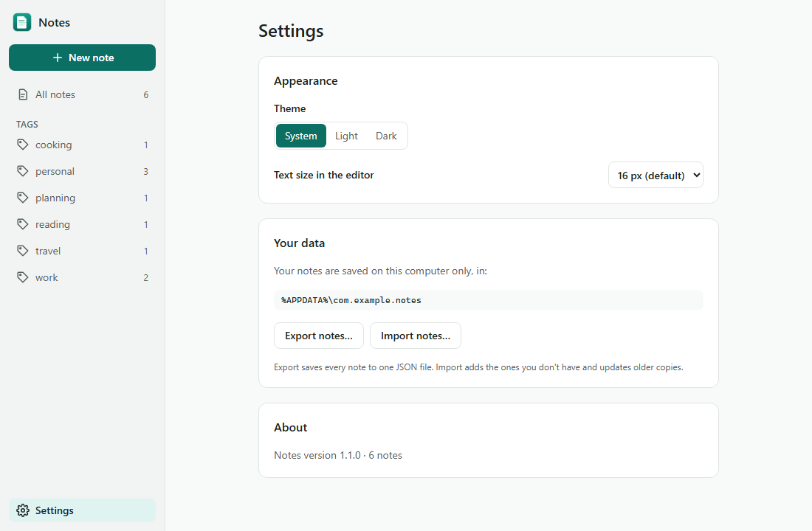Click the Theme label
Image resolution: width=812 pixels, height=531 pixels.
[289, 108]
